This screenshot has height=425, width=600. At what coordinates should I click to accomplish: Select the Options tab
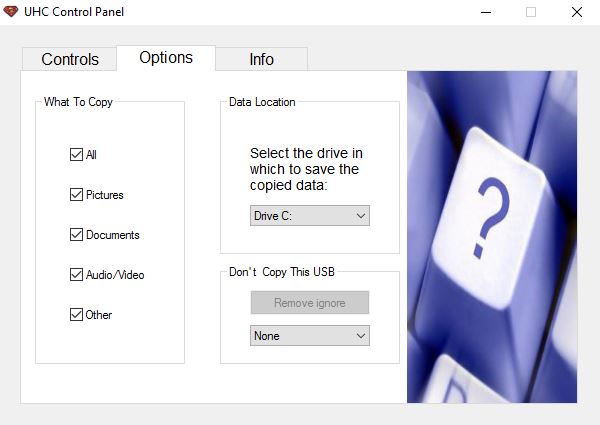coord(166,58)
